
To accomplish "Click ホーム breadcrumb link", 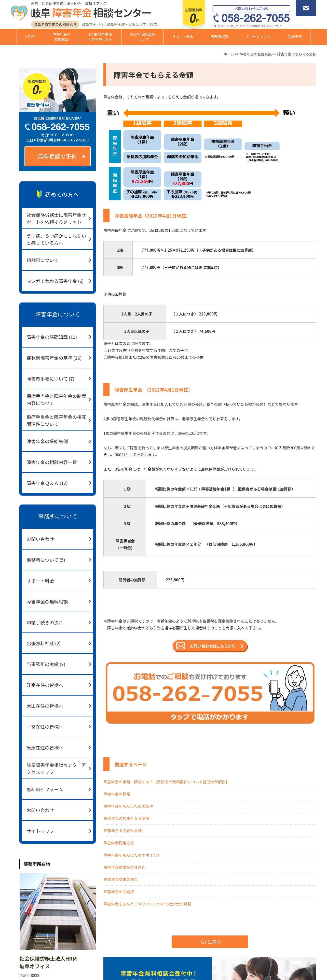I will pyautogui.click(x=229, y=54).
